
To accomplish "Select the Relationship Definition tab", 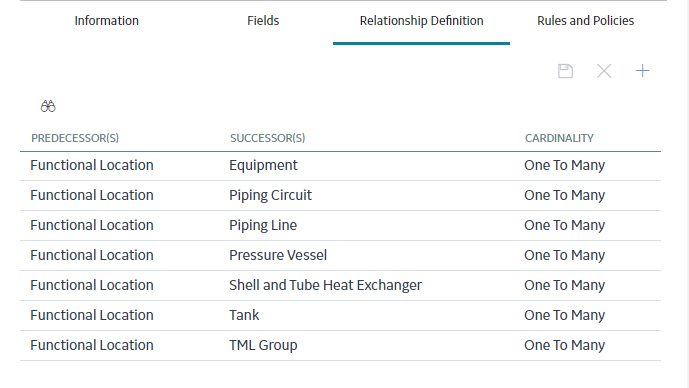I will click(x=421, y=21).
